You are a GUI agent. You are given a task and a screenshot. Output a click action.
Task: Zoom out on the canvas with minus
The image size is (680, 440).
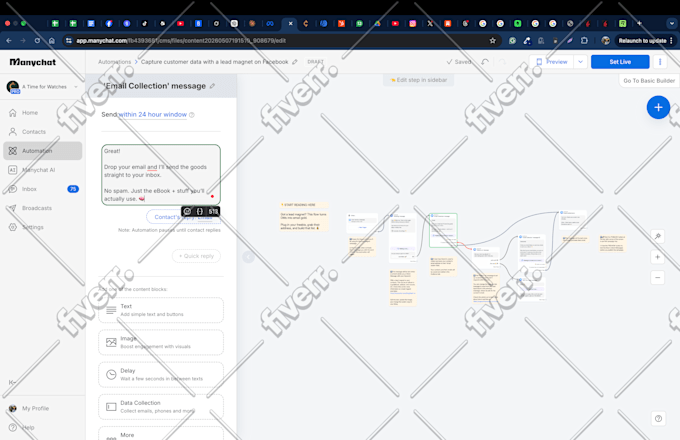(657, 277)
